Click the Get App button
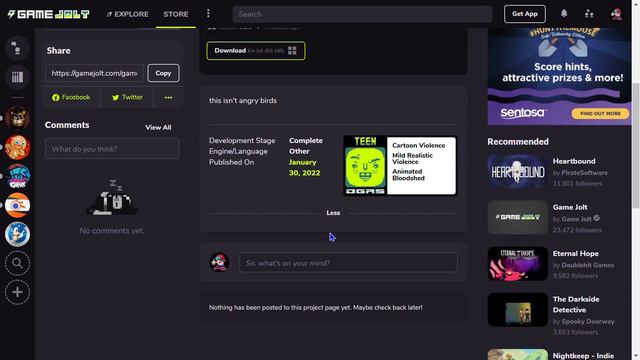Screen dimensions: 640x360 (x=524, y=14)
